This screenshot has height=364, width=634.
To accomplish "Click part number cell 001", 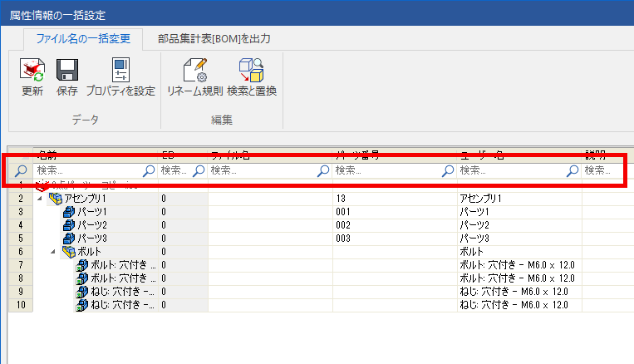I will click(x=395, y=212).
